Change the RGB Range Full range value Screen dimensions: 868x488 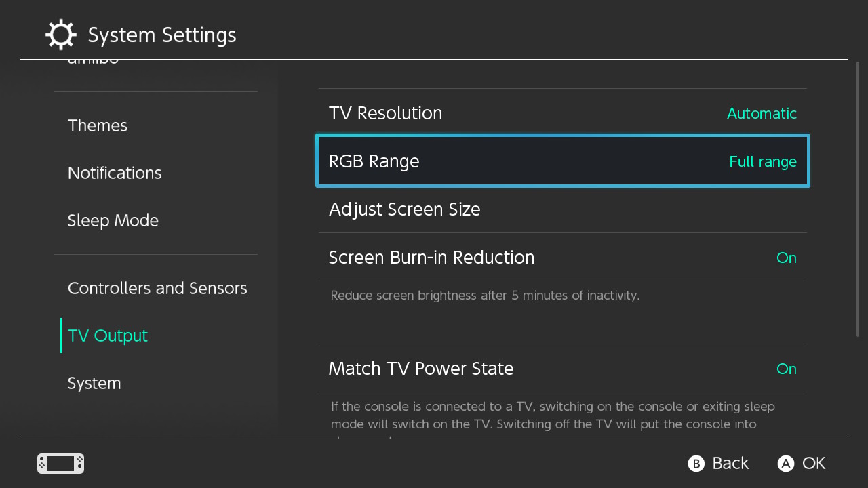(762, 161)
